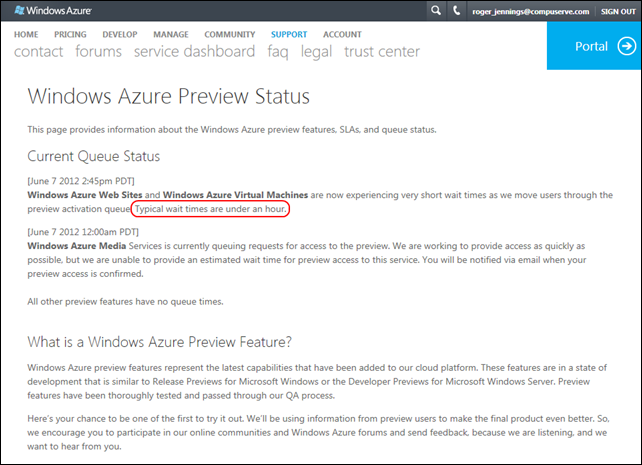Select the COMMUNITY menu item
Viewport: 642px width, 465px height.
(229, 34)
